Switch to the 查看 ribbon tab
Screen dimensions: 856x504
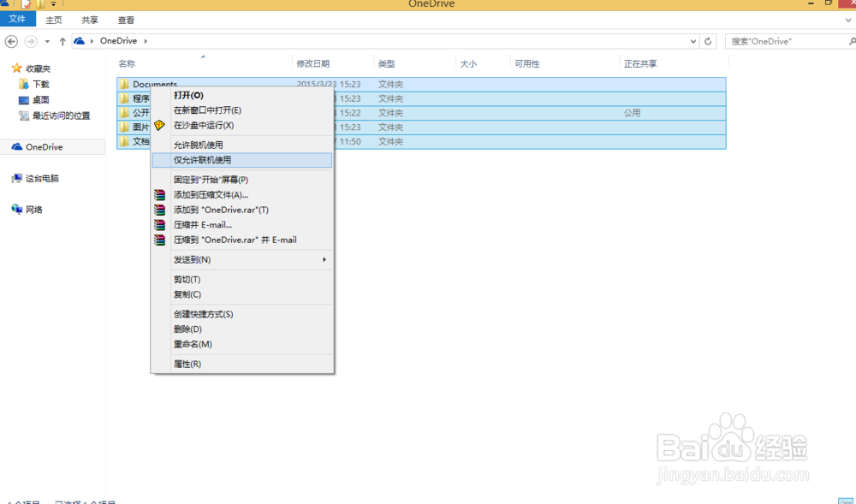(126, 21)
